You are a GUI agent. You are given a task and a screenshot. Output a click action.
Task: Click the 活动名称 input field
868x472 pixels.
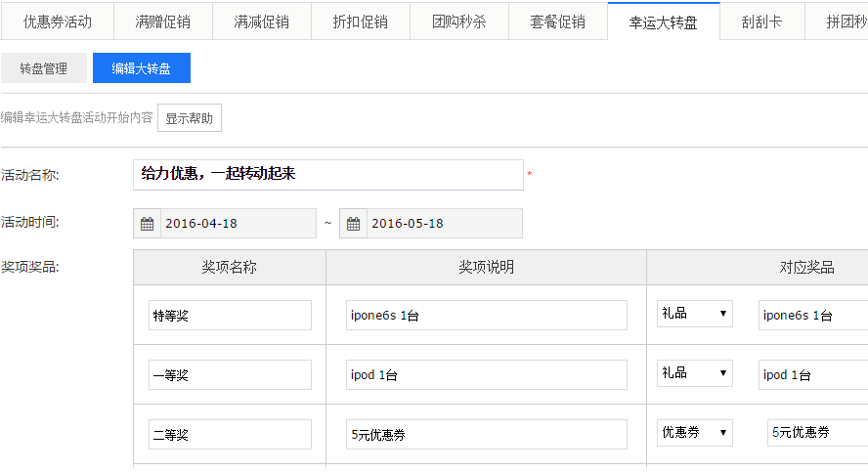coord(327,175)
